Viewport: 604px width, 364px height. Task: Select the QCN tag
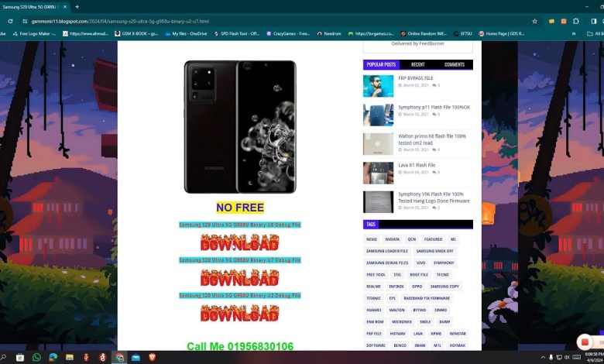coord(411,239)
